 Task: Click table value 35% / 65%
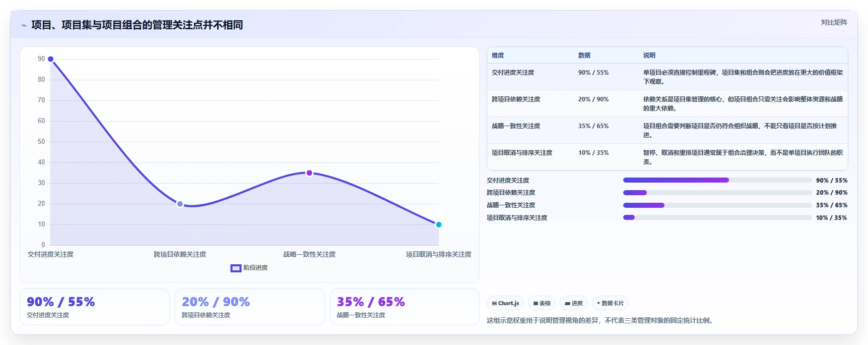[x=593, y=126]
